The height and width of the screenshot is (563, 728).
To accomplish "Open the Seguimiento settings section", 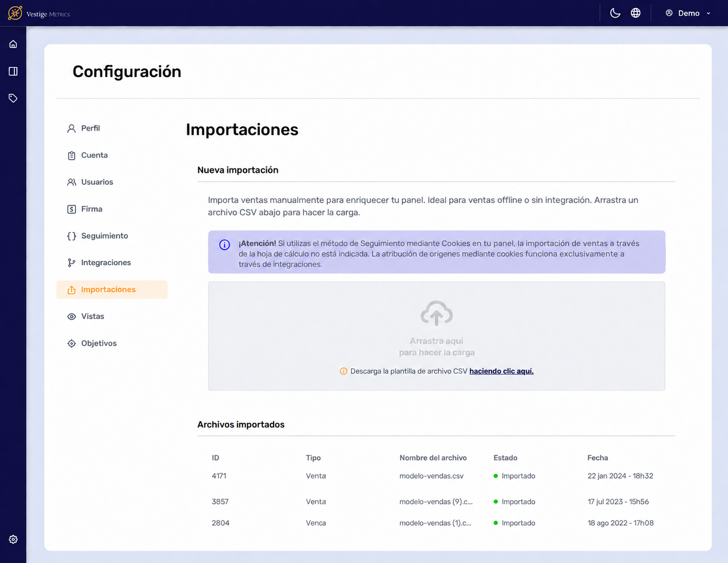I will [112, 236].
